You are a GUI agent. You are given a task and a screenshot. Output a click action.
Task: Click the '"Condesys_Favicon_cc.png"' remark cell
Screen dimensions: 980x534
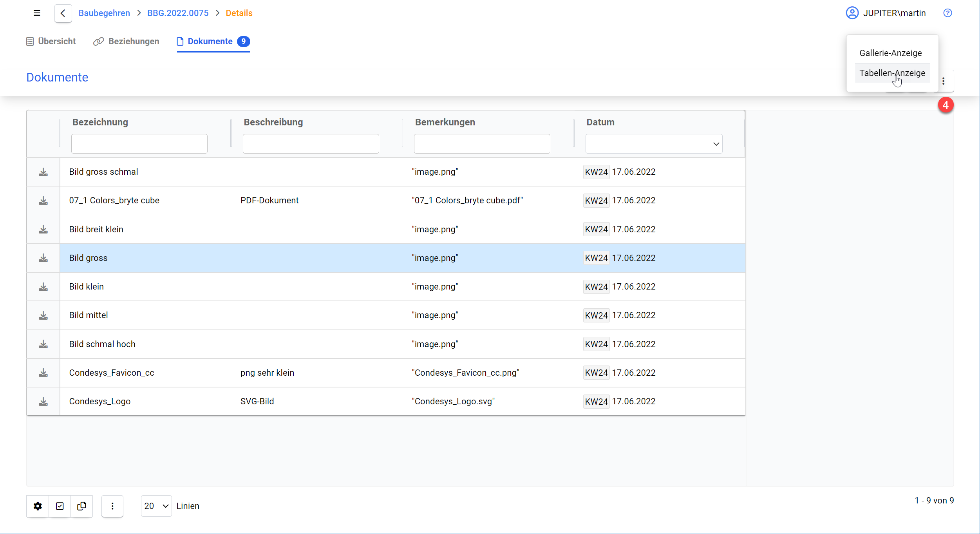pos(465,373)
